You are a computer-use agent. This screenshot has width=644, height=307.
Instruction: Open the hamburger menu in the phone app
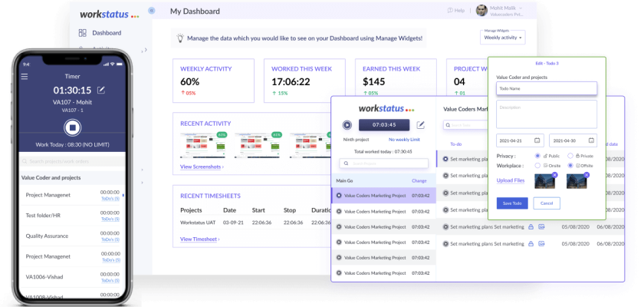(25, 77)
